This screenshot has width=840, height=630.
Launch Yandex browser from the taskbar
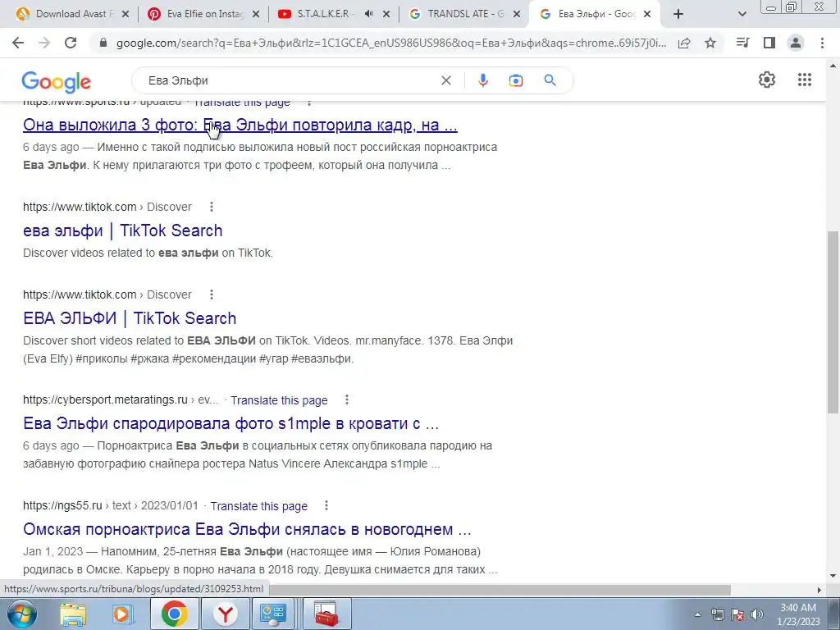coord(226,614)
